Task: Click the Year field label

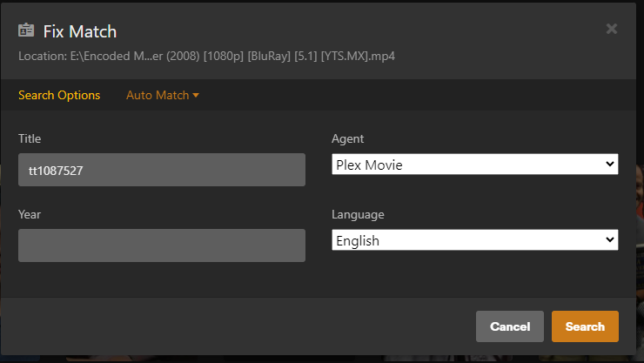Action: tap(30, 214)
